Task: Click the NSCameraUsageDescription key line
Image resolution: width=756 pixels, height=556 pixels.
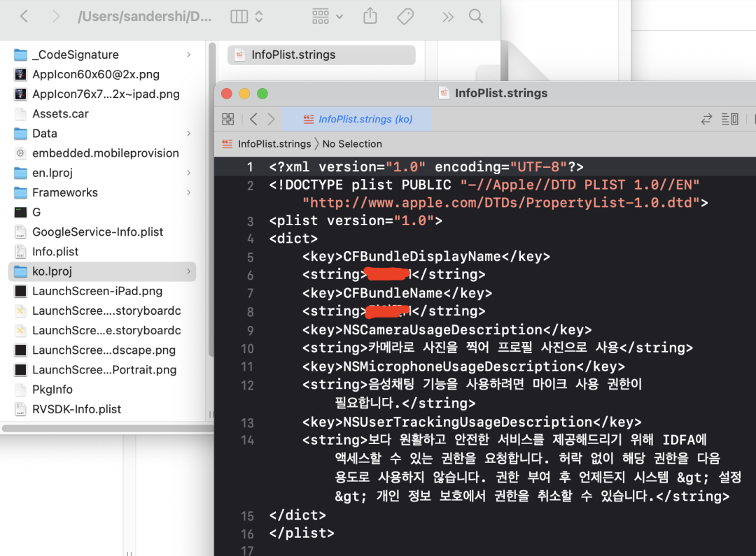Action: (447, 329)
